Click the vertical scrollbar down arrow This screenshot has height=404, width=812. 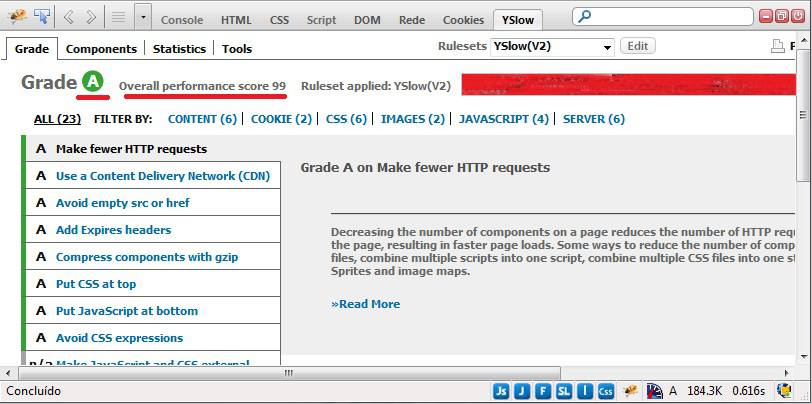[804, 356]
